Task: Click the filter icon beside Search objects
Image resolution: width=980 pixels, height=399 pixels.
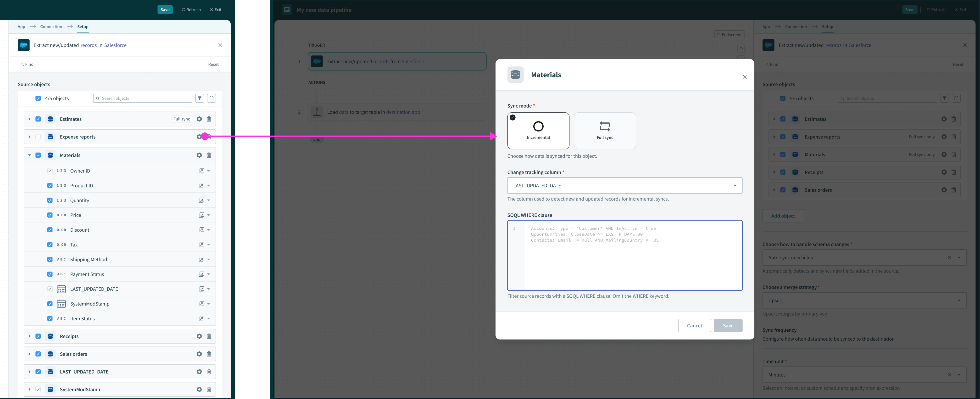Action: (200, 98)
